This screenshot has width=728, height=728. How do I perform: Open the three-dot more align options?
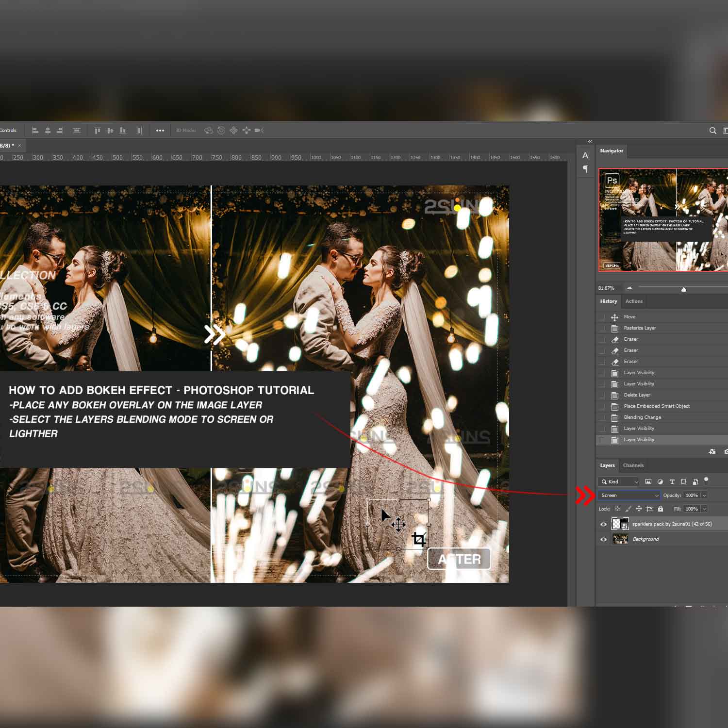(x=160, y=131)
